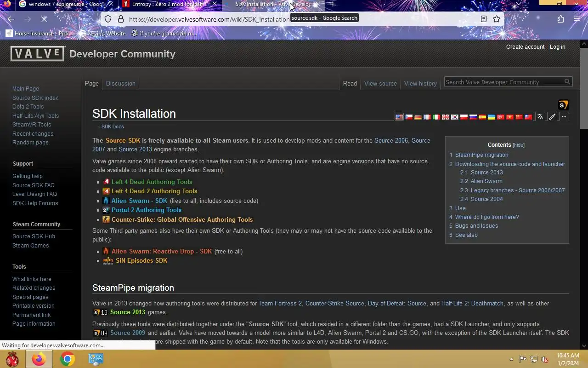The height and width of the screenshot is (368, 588).
Task: Select the Vietnamese flag language icon
Action: pyautogui.click(x=510, y=117)
